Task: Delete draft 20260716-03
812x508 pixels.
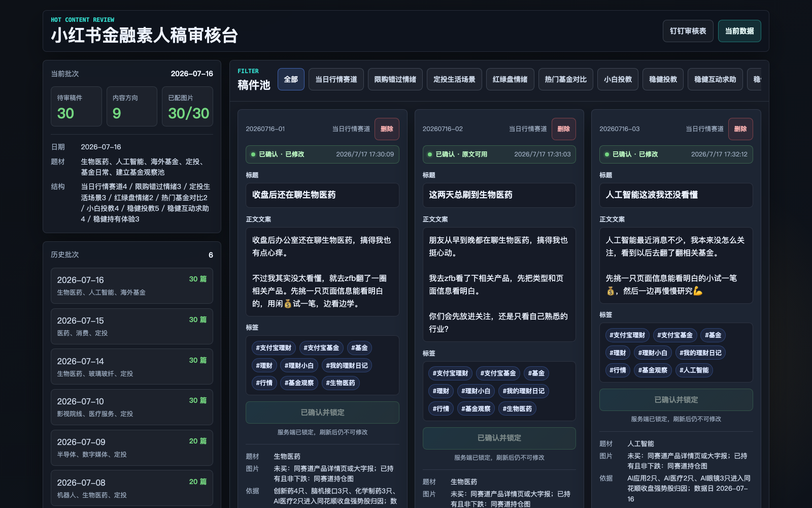Action: pos(740,129)
